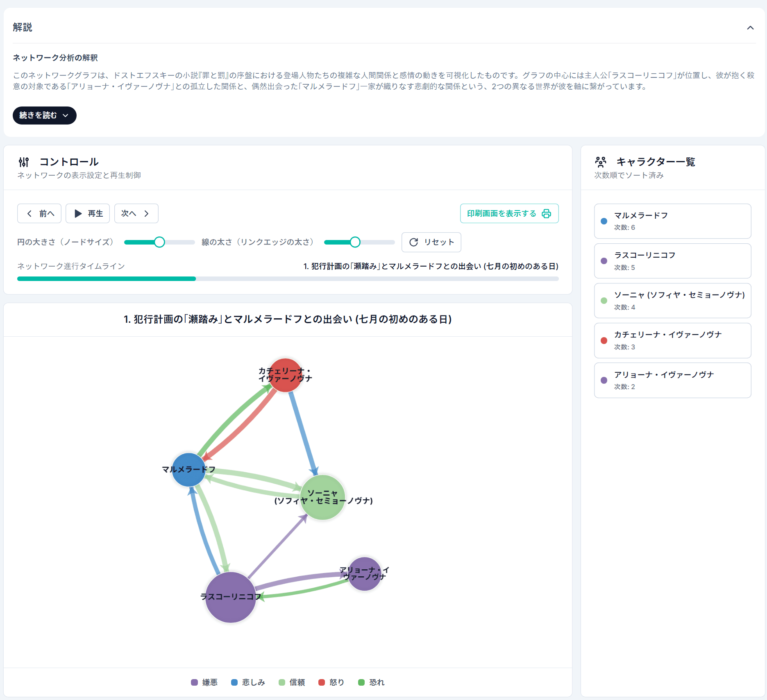Viewport: 767px width, 700px height.
Task: Advance with 次へ button
Action: (136, 213)
